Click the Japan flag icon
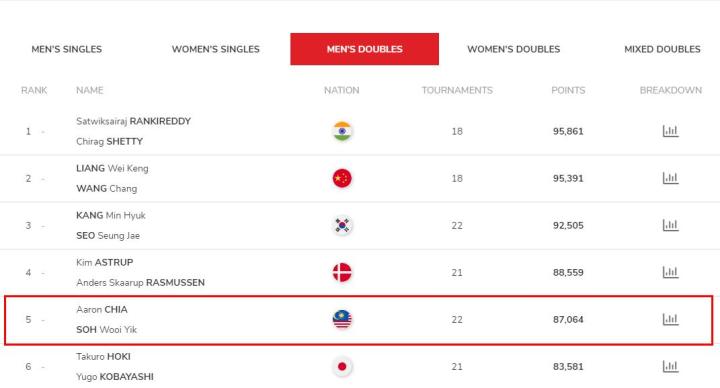 [342, 366]
